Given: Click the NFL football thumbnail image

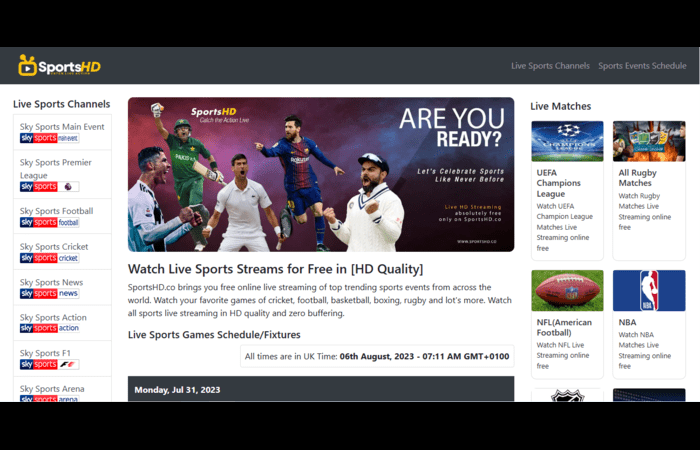Looking at the screenshot, I should point(567,291).
